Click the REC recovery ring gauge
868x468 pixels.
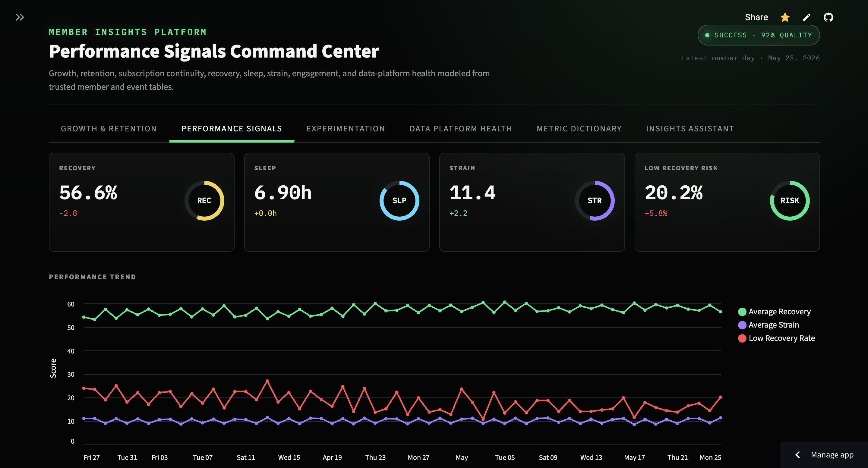coord(204,201)
